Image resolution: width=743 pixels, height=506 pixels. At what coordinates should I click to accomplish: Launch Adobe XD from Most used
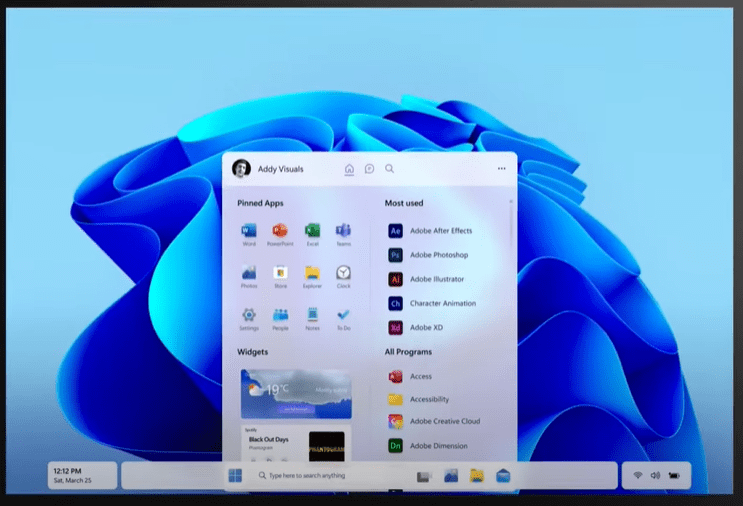pos(416,327)
